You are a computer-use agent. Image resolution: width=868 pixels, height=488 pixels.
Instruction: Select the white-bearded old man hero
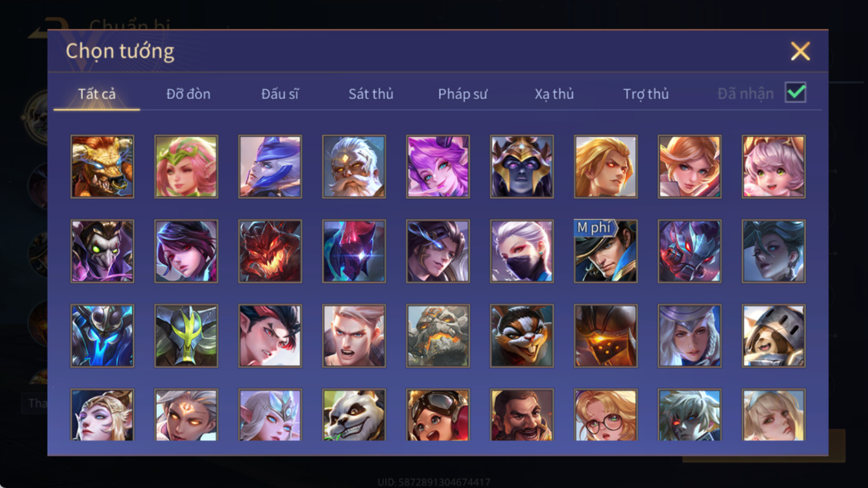tap(354, 167)
